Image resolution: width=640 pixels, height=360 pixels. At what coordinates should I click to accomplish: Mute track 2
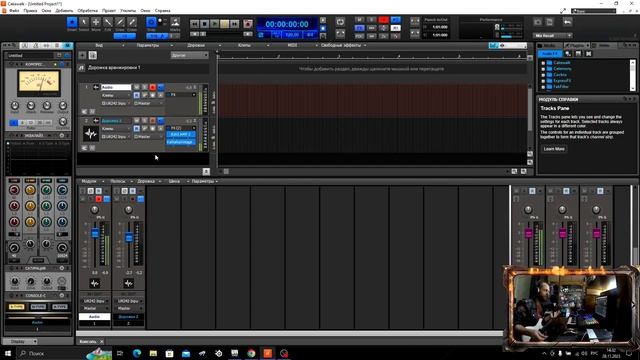tap(136, 121)
